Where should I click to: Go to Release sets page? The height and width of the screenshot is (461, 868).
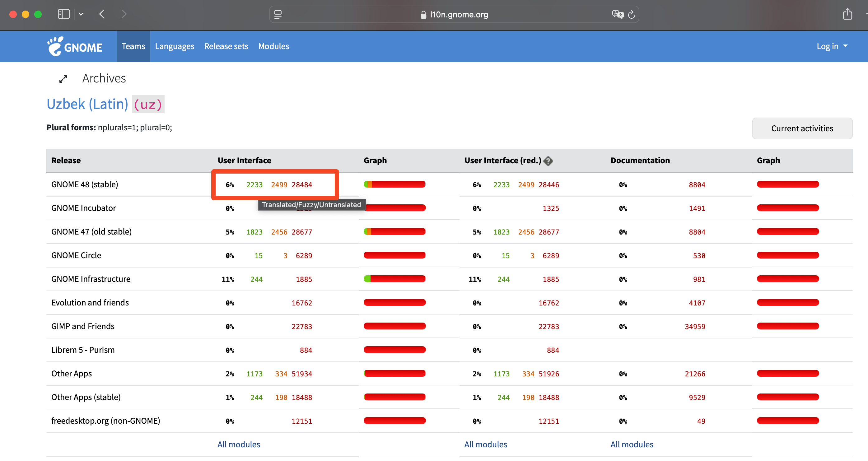226,47
